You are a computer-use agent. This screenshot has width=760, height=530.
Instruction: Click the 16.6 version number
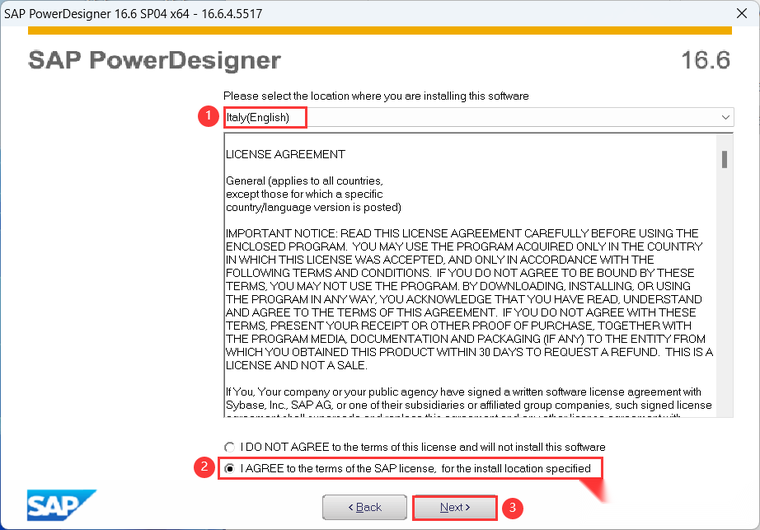pyautogui.click(x=705, y=61)
